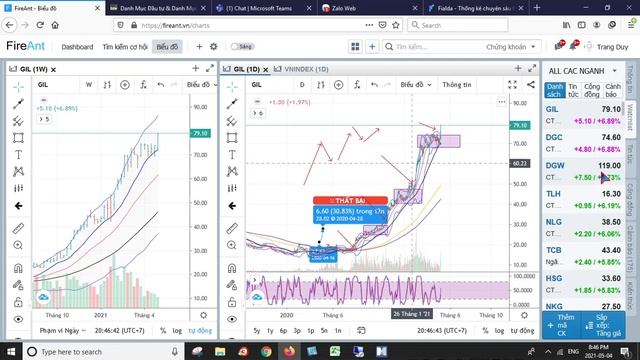640x360 pixels.
Task: Open Chứng khoán dropdown
Action: click(510, 47)
